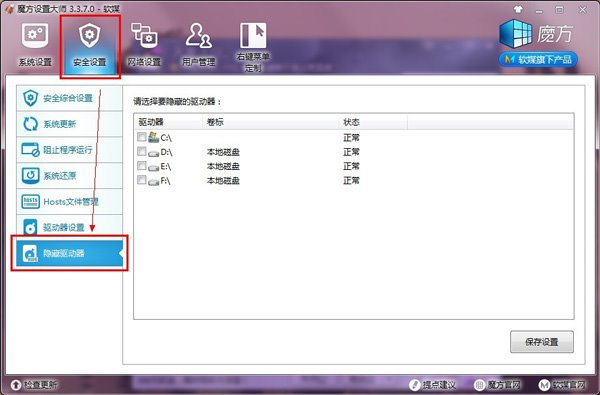
Task: Click the 魔方 cube logo
Action: coord(515,34)
